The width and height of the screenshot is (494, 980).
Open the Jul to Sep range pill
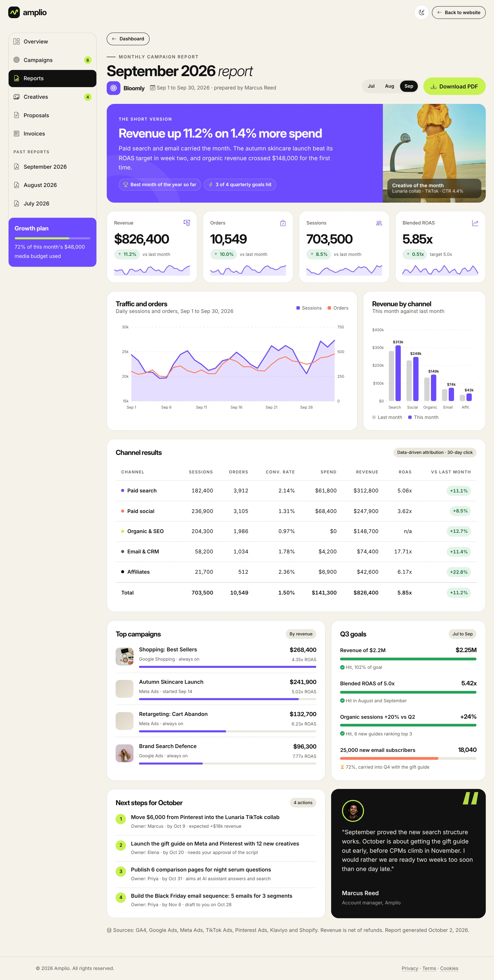(x=462, y=634)
